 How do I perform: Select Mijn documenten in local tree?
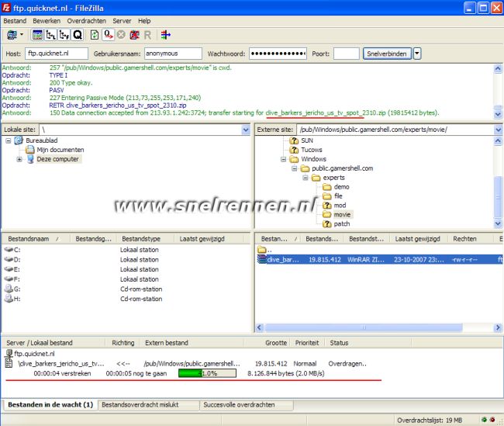60,150
